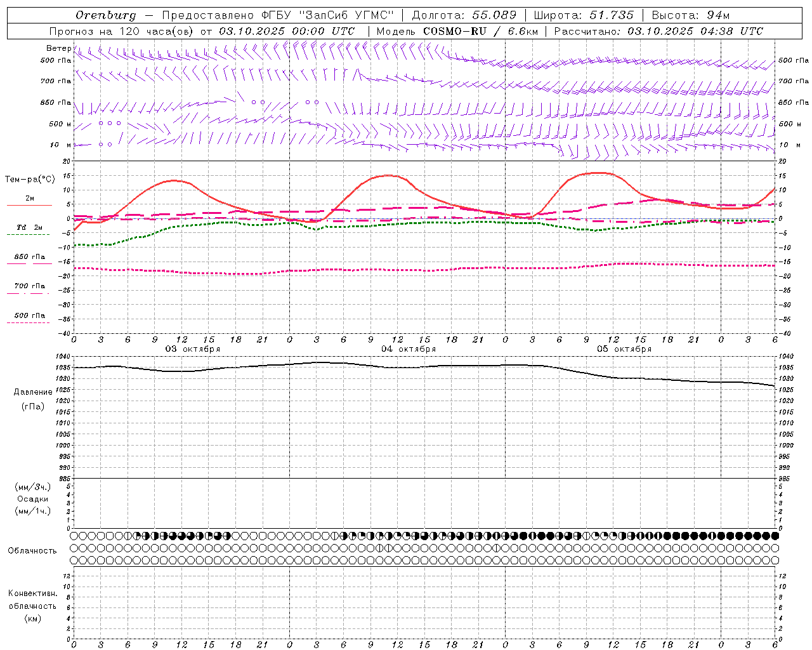
Task: Click the "Долгота: 55.089" longitude value
Action: pos(464,15)
